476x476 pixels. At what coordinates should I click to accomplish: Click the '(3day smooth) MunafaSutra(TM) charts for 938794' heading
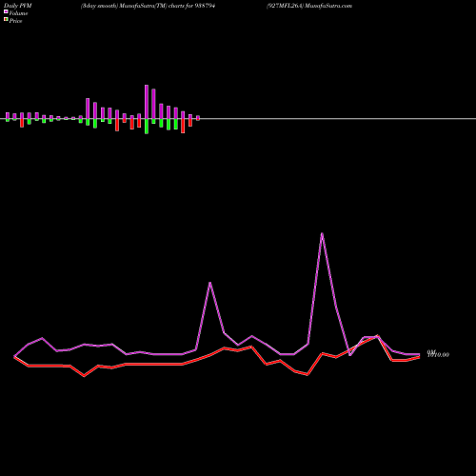point(148,6)
